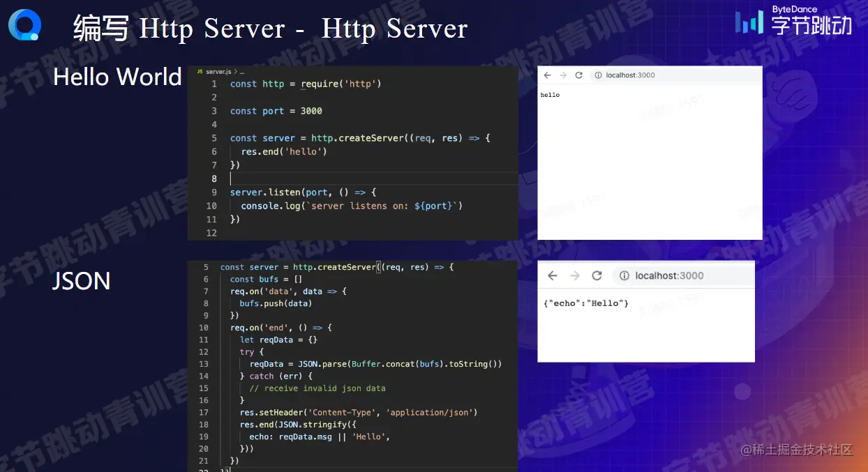
Task: Click line 1 const http = require('http')
Action: pyautogui.click(x=306, y=84)
